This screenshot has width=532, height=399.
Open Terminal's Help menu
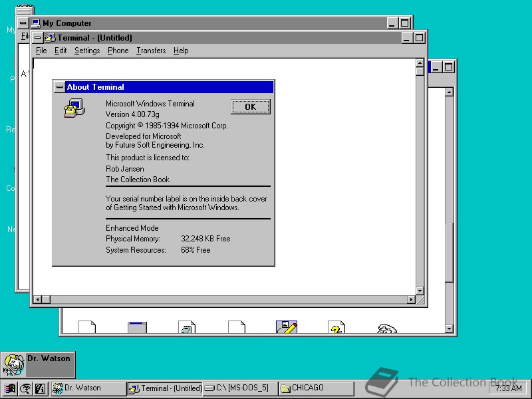coord(181,51)
